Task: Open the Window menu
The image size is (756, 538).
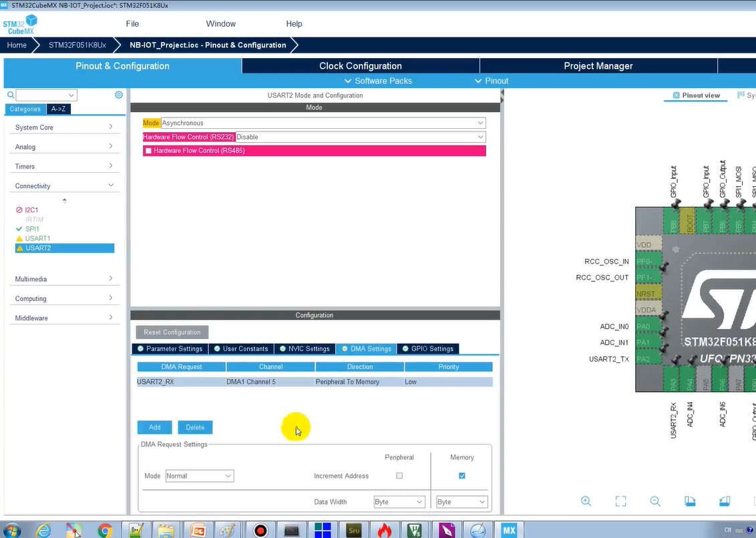Action: pos(221,23)
